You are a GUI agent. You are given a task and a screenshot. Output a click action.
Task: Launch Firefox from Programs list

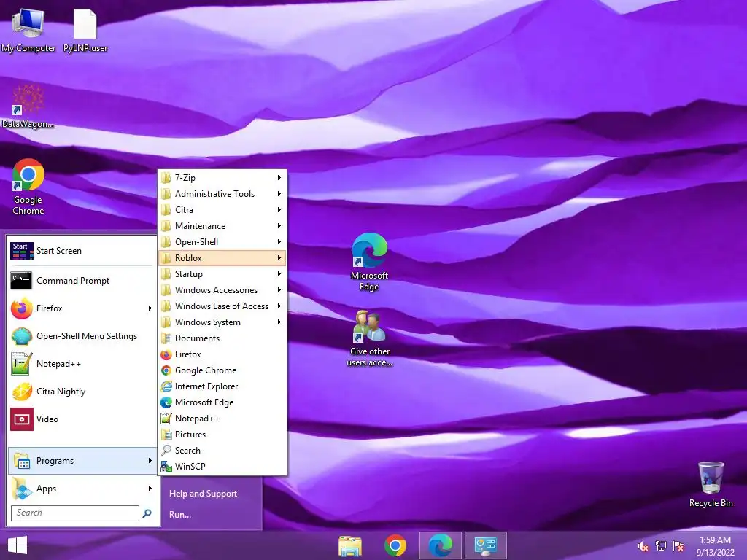click(222, 354)
